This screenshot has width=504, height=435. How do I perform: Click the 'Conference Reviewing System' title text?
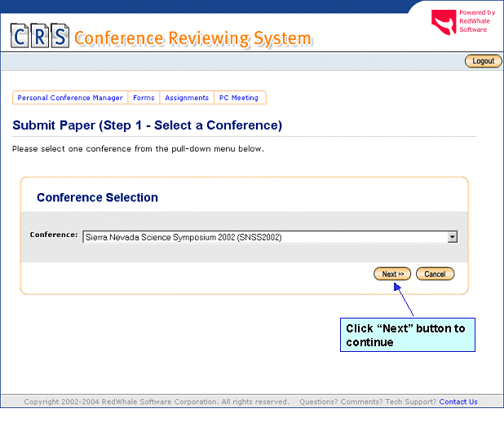point(192,38)
